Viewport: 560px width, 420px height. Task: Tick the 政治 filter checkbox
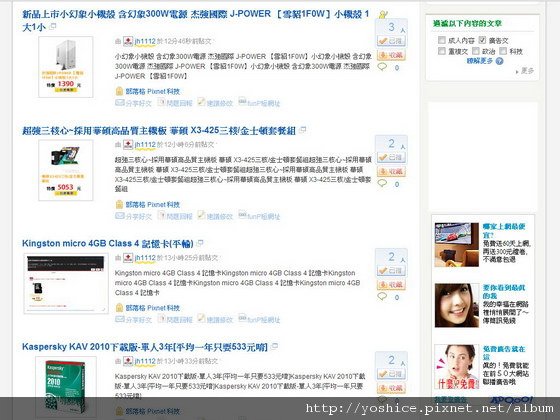pos(476,51)
